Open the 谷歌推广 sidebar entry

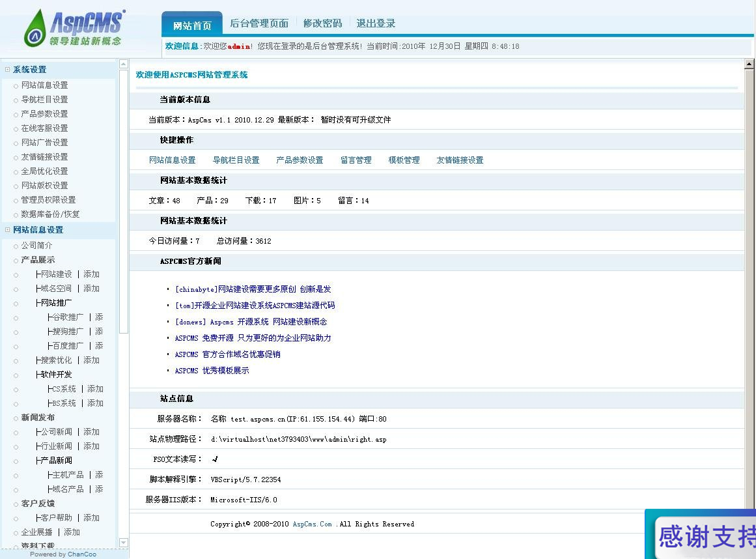pos(68,317)
